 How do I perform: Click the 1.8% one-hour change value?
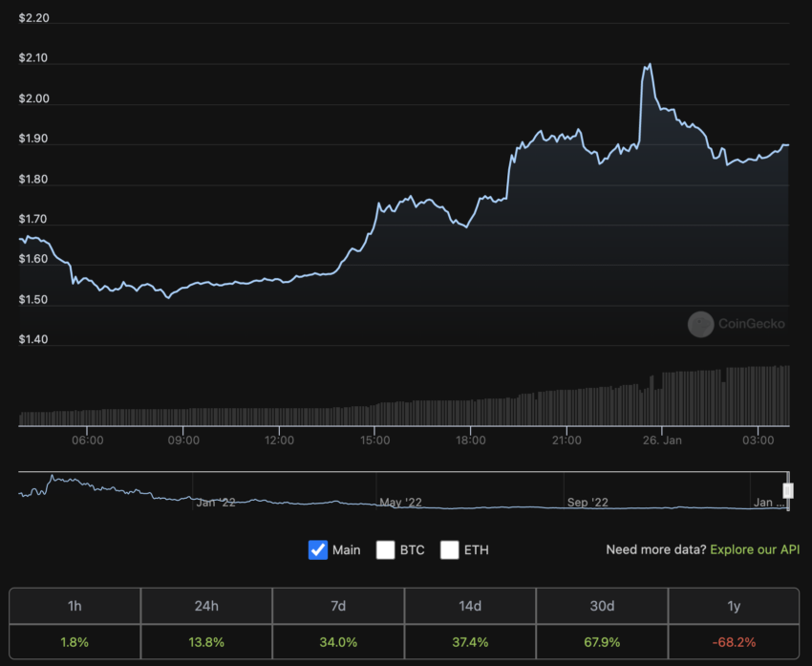(75, 642)
